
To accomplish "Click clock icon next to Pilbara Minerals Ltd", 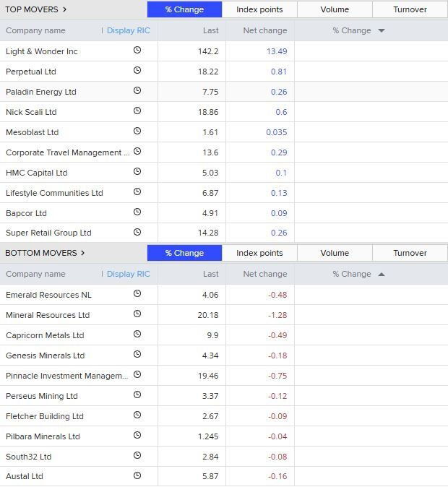I will tap(137, 435).
